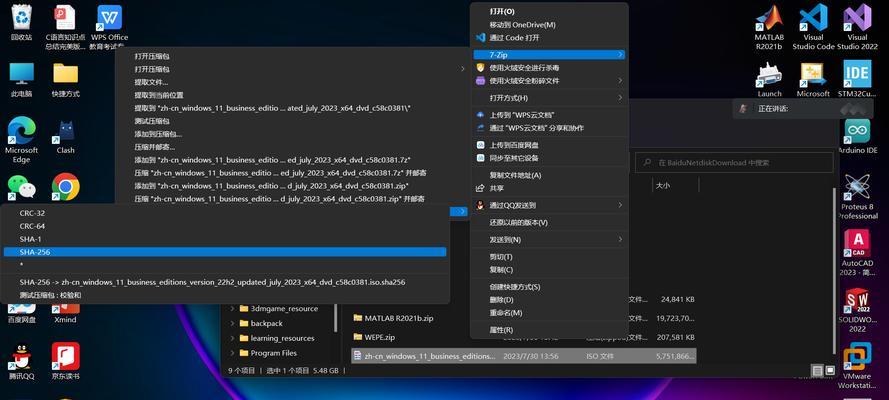This screenshot has height=400, width=889.
Task: Choose 打开(O) in the context menu
Action: coord(549,11)
